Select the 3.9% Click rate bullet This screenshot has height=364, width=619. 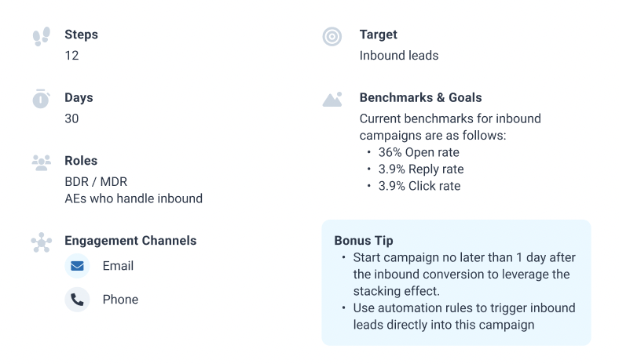tap(419, 186)
